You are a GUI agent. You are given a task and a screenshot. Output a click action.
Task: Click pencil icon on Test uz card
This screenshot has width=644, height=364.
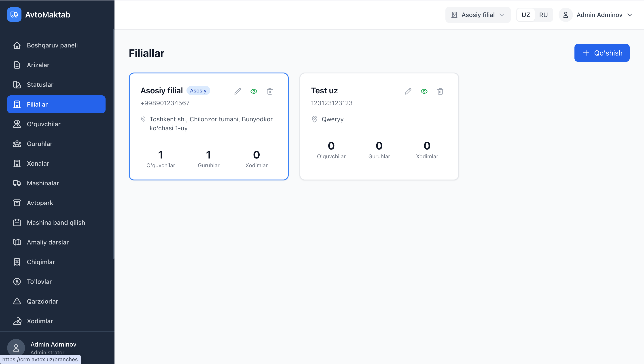(x=408, y=91)
